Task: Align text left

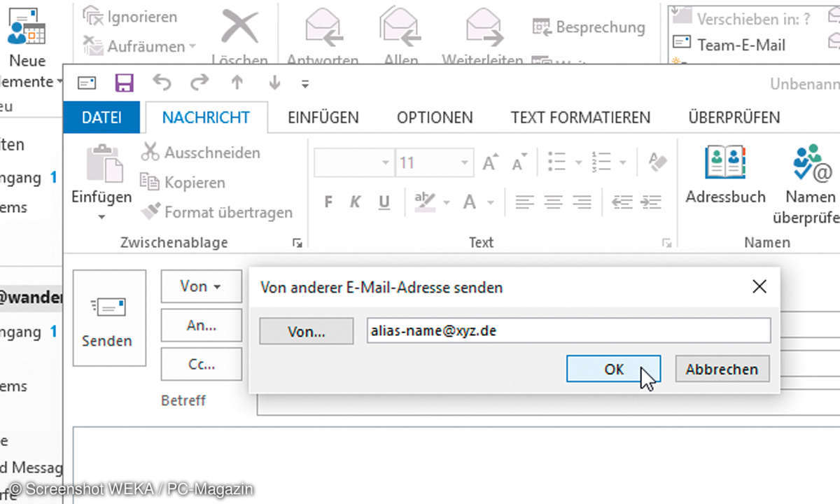Action: (524, 203)
